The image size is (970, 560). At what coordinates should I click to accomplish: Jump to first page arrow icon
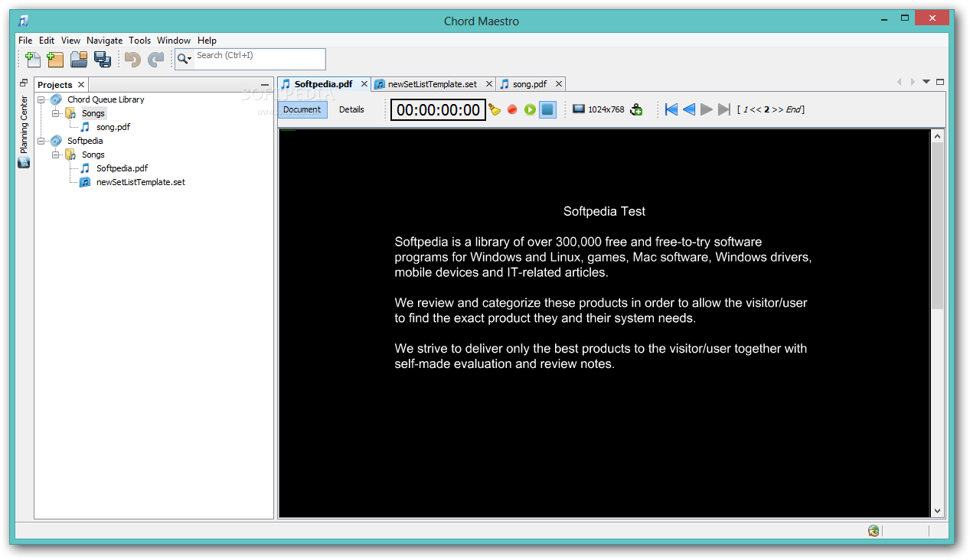tap(671, 109)
